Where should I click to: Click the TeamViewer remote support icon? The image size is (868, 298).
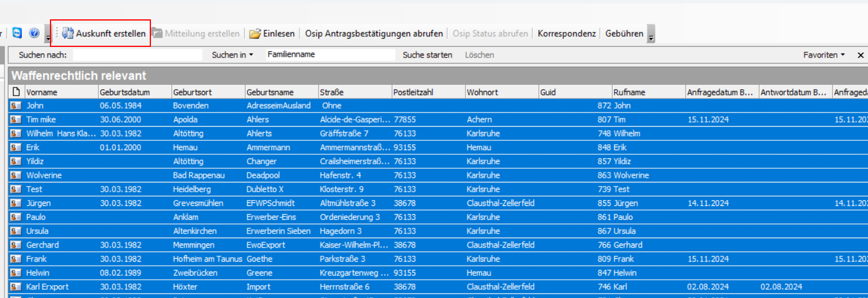point(17,33)
